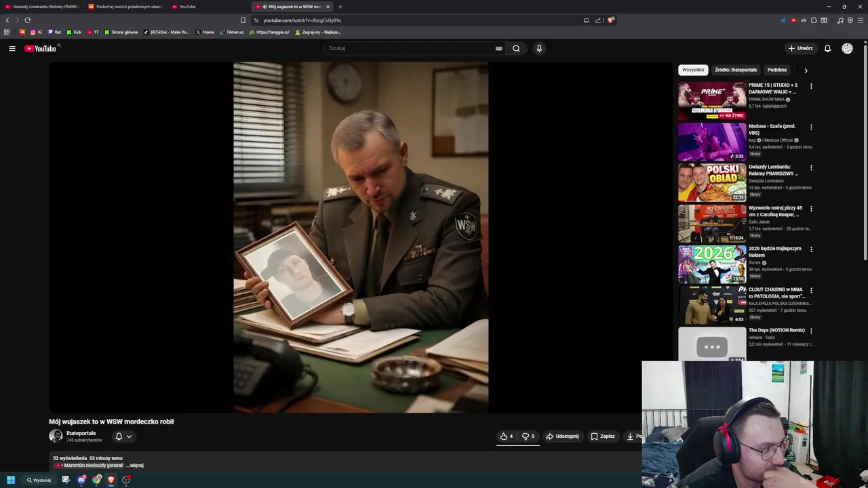
Task: Share page with the address bar share icon
Action: [x=598, y=20]
